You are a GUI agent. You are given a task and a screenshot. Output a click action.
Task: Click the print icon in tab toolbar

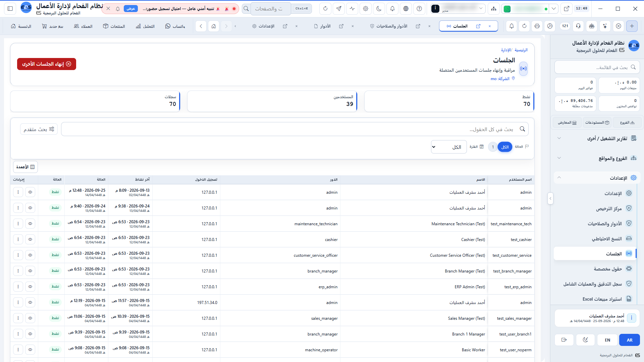[x=537, y=26]
